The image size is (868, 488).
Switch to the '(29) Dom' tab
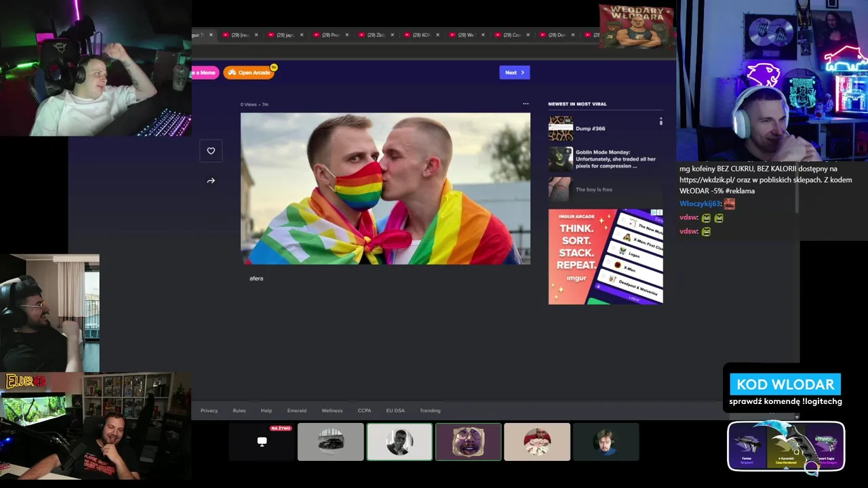pos(557,35)
